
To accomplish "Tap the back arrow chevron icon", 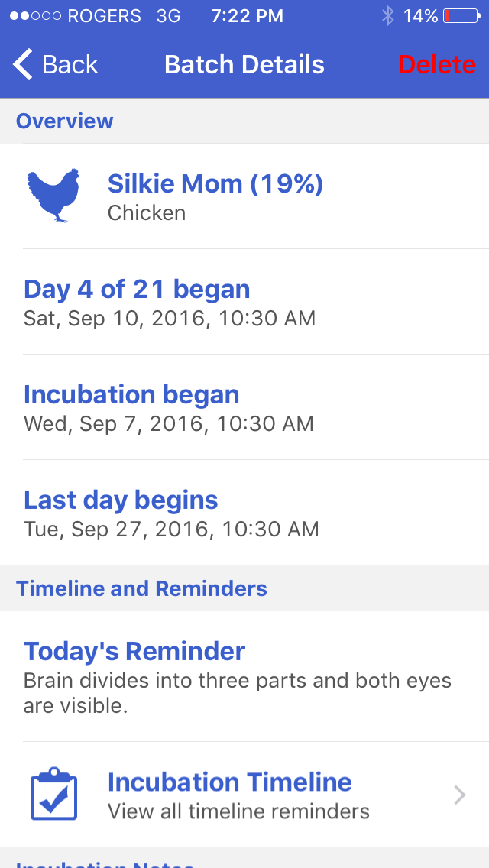I will pyautogui.click(x=23, y=65).
